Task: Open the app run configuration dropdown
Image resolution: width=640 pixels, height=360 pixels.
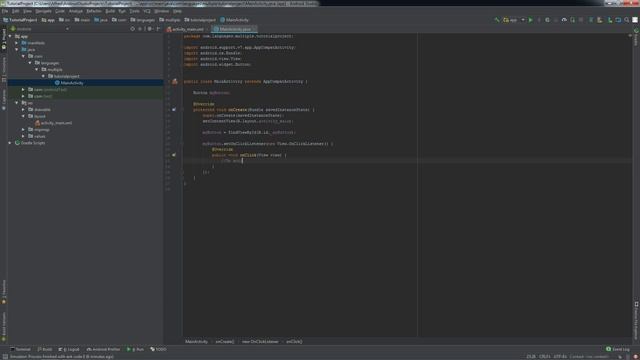Action: click(514, 20)
